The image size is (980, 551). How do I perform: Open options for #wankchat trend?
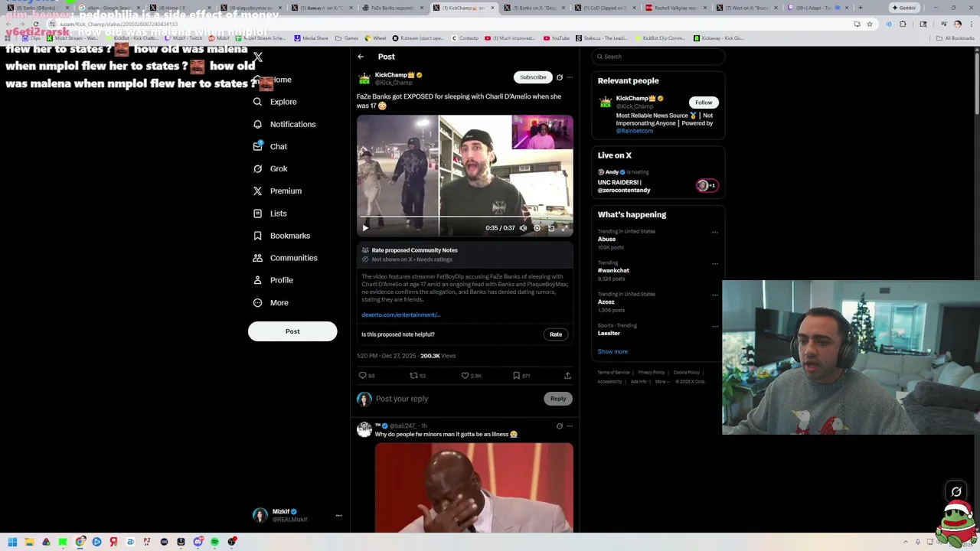click(715, 263)
